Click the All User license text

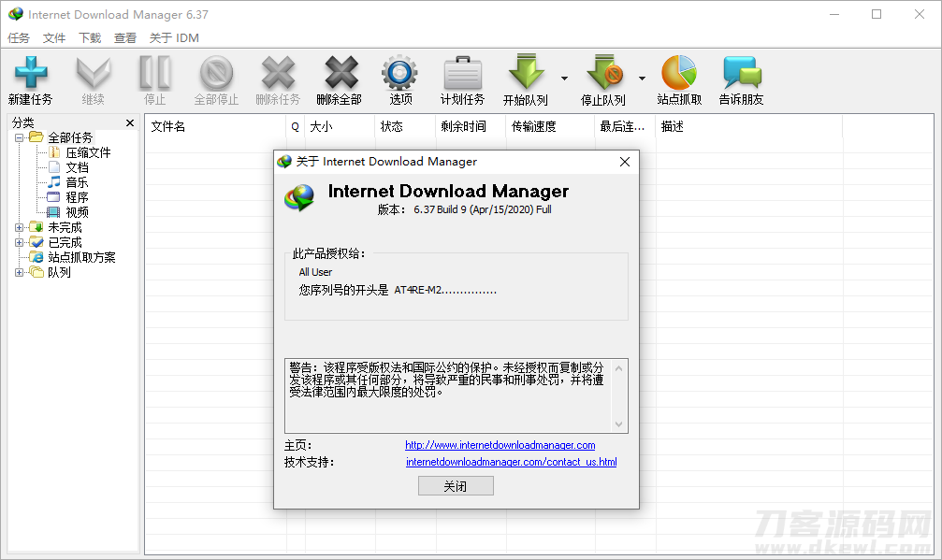coord(315,272)
